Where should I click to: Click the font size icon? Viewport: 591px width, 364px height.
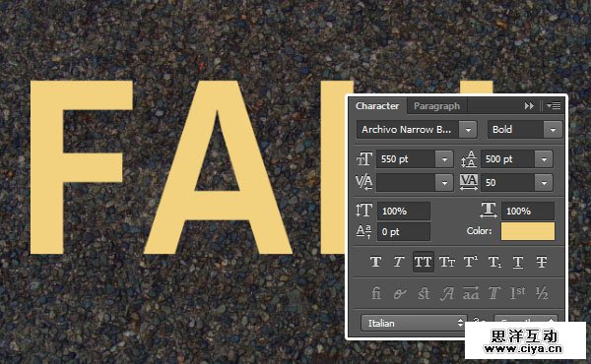(x=363, y=158)
